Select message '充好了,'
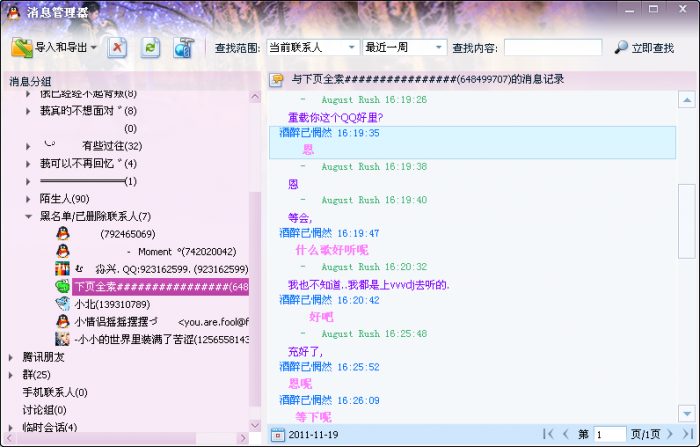 (305, 352)
